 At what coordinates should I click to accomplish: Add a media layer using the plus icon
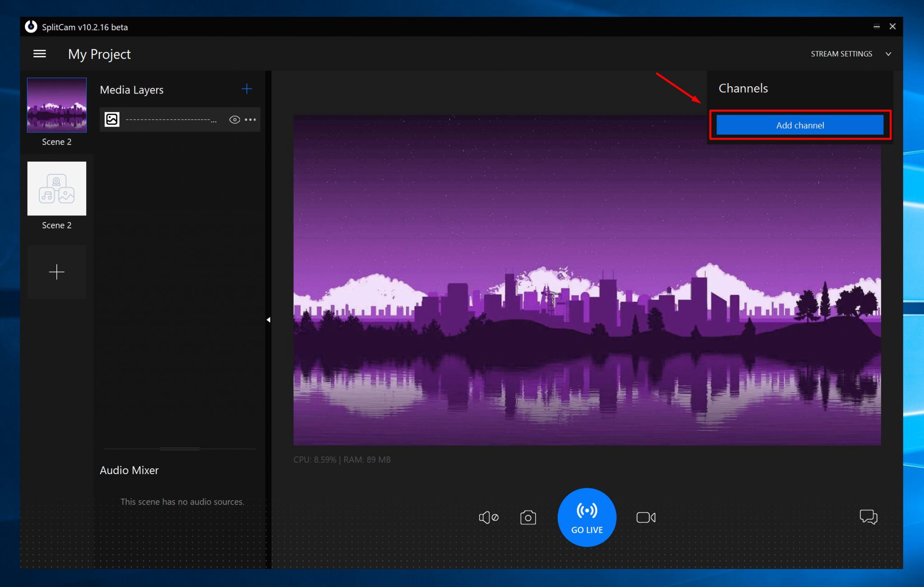click(x=247, y=89)
